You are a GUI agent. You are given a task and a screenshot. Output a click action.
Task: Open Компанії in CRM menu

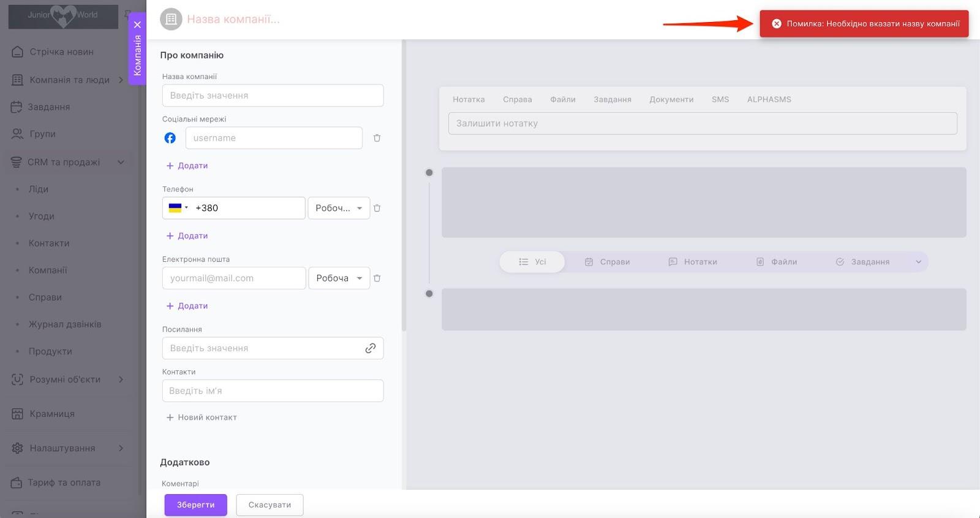click(x=48, y=270)
